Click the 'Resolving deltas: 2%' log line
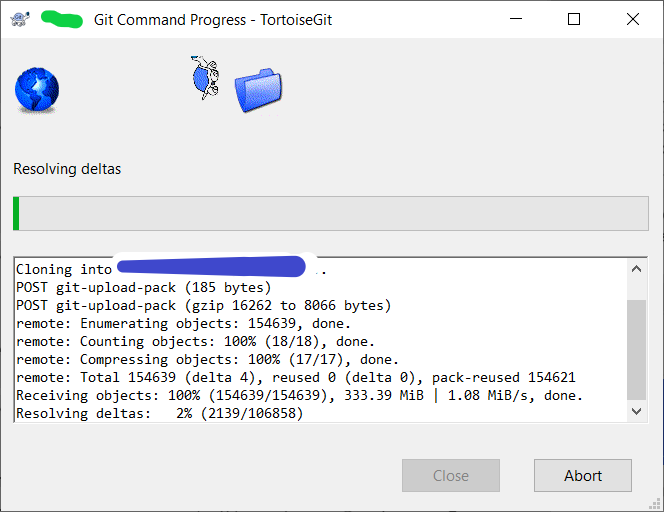Screen dimensions: 664x512 160,413
